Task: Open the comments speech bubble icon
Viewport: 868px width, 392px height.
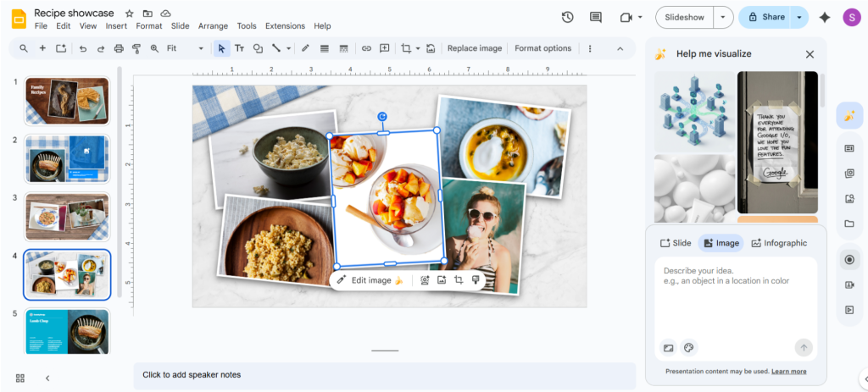Action: click(x=596, y=17)
